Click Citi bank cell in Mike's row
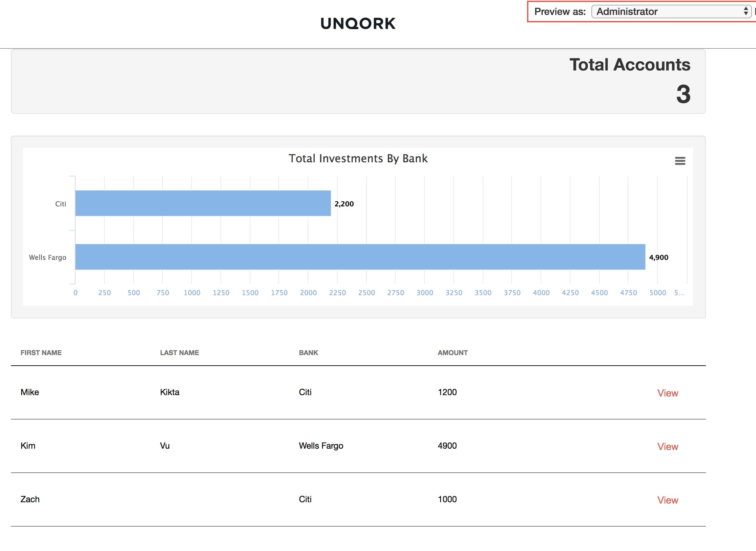Screen dimensions: 756x551 305,392
